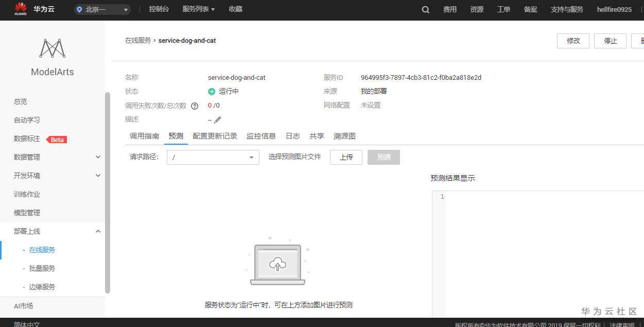Edit description with the pencil icon
Image resolution: width=644 pixels, height=327 pixels.
tap(217, 119)
